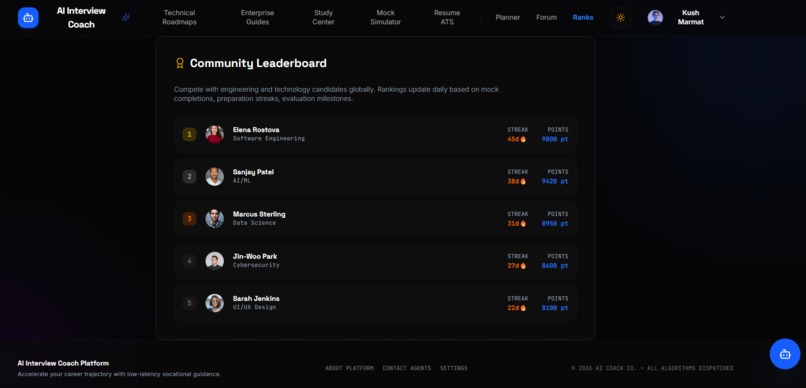
Task: Click the 9420 pt points value
Action: click(x=555, y=181)
